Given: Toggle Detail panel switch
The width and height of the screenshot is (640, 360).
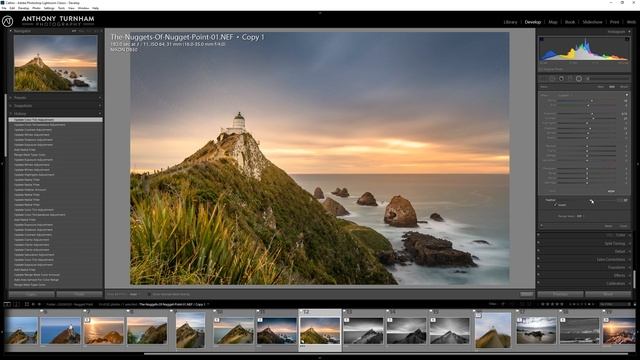Looking at the screenshot, I should (x=539, y=251).
